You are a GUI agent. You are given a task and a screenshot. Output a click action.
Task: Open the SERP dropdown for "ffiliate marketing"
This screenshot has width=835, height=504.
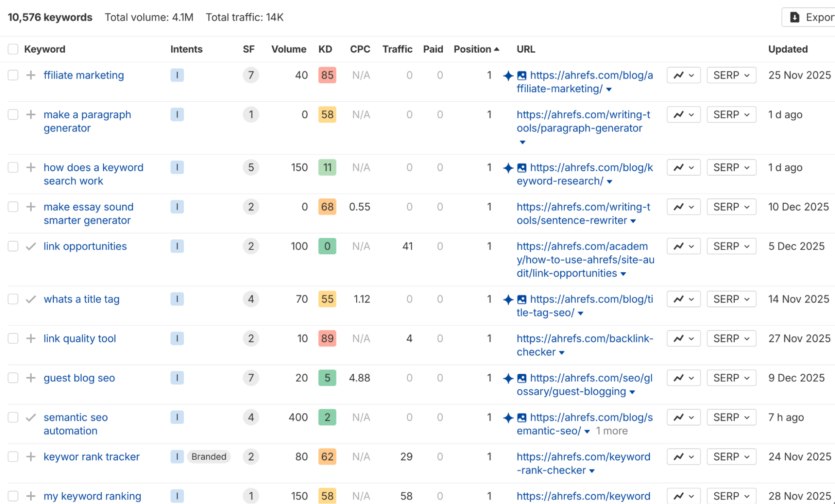[x=731, y=75]
